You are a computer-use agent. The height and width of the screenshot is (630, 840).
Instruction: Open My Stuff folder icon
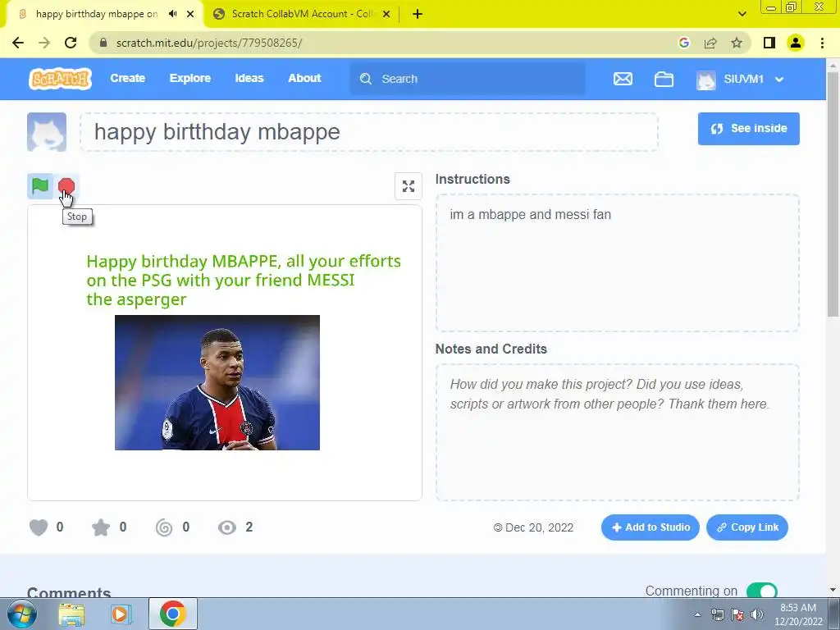pos(664,79)
